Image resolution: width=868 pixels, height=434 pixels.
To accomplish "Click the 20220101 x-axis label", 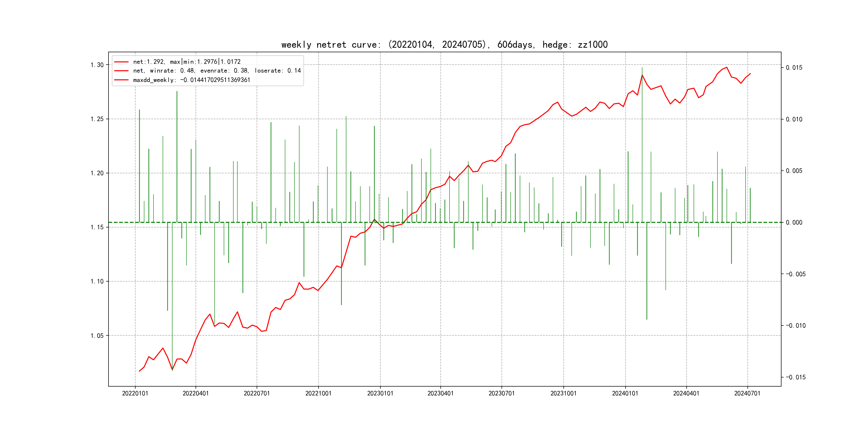I will 135,393.
